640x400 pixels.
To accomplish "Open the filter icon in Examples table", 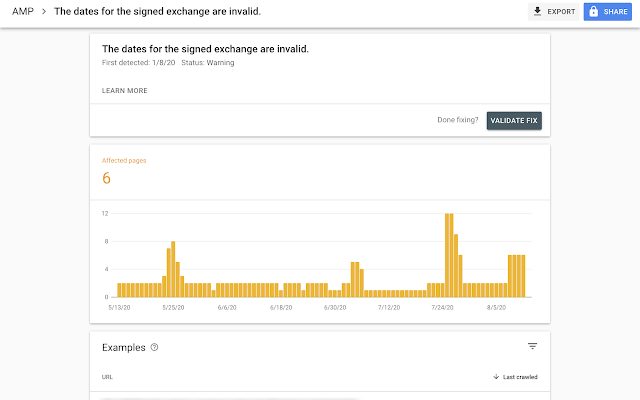I will (x=532, y=346).
